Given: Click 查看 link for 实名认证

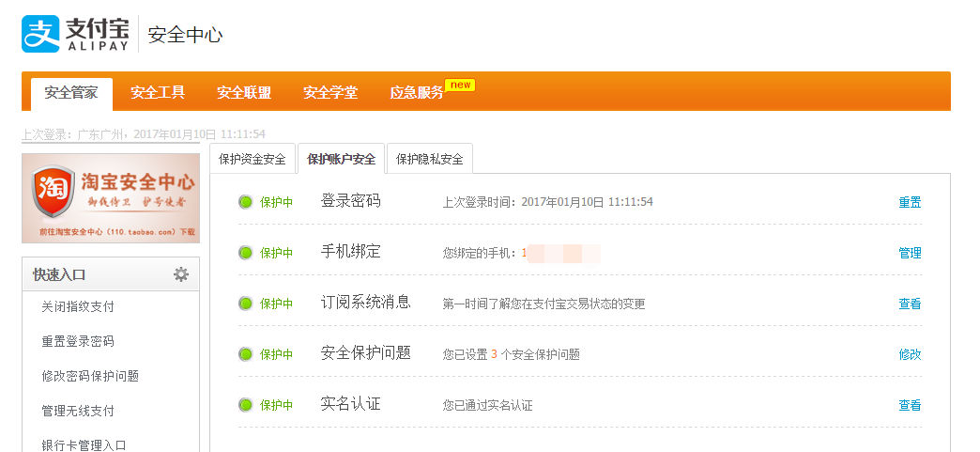Looking at the screenshot, I should click(x=910, y=405).
